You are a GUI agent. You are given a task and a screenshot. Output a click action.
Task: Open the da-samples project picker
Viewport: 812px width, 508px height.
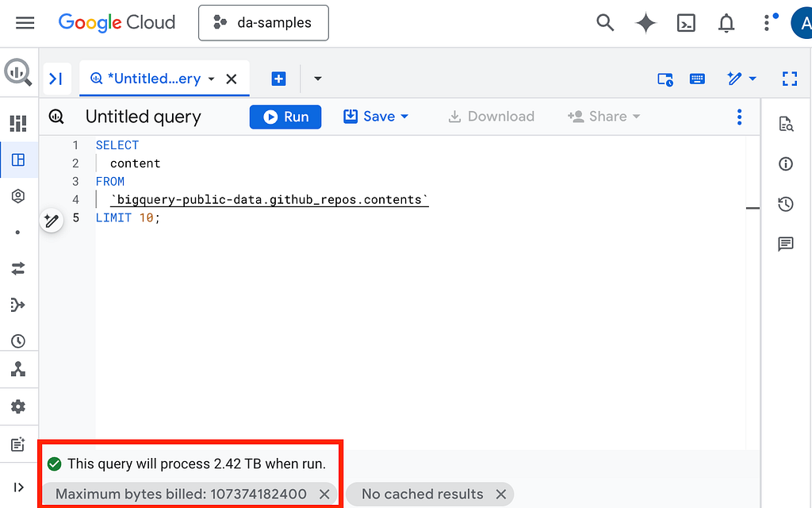tap(263, 23)
